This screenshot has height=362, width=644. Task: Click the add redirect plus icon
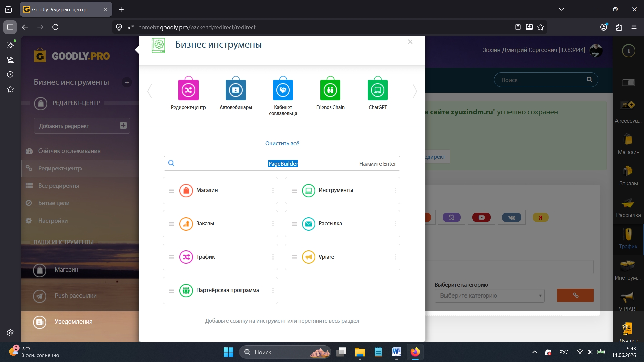click(123, 125)
